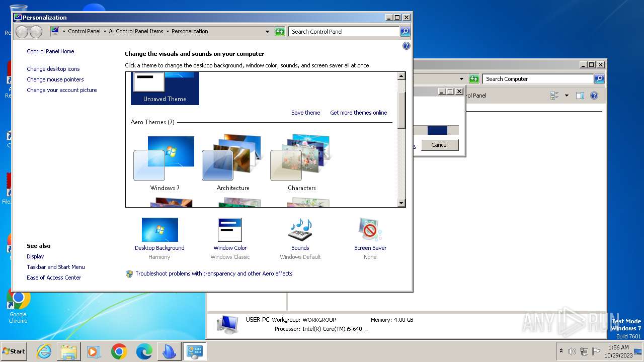Open the Display link under See also
The image size is (644, 362).
point(35,256)
